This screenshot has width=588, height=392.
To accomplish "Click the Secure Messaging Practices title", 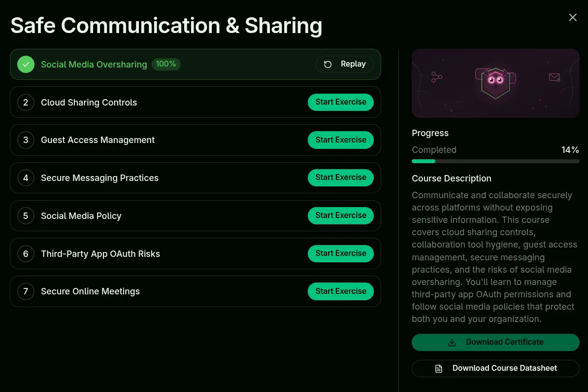I will click(100, 178).
